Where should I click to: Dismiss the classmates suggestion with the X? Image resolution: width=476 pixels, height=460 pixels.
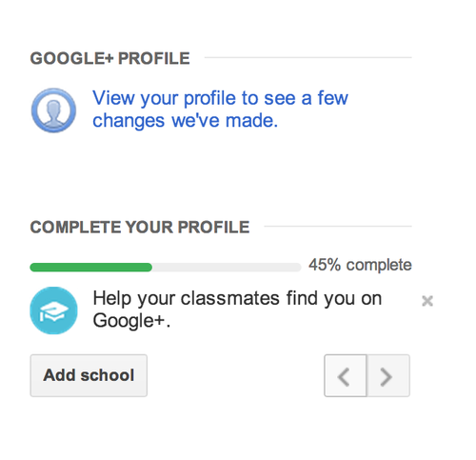click(x=427, y=301)
